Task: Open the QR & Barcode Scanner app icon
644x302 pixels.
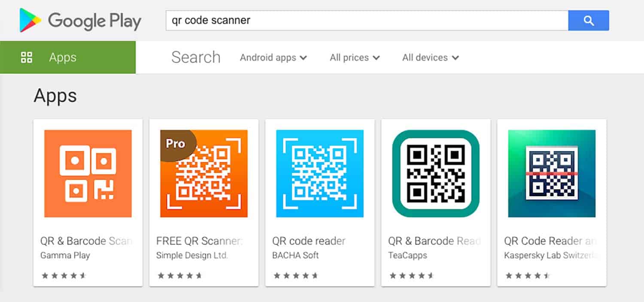Action: point(88,173)
